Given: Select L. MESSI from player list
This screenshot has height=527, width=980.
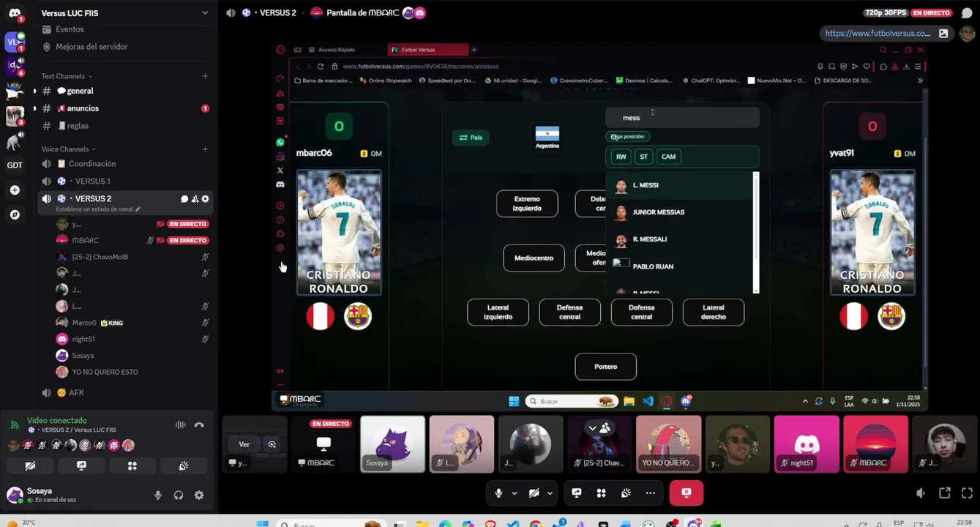Looking at the screenshot, I should (681, 185).
